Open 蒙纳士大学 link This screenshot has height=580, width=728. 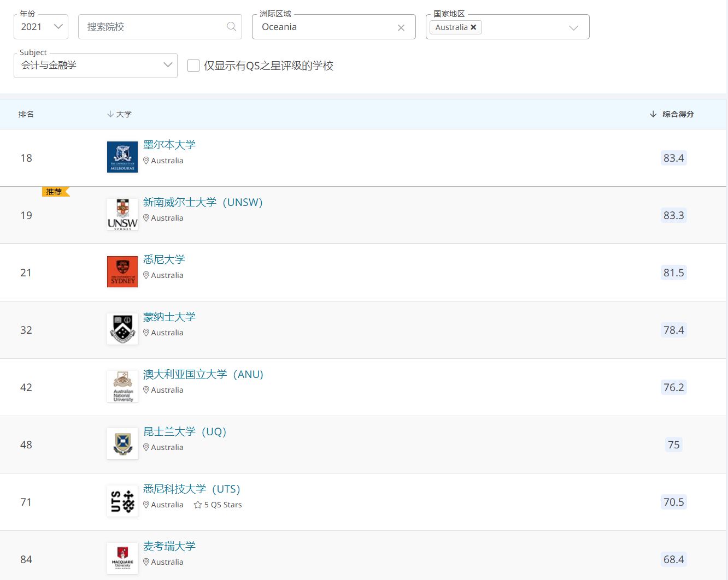[169, 317]
